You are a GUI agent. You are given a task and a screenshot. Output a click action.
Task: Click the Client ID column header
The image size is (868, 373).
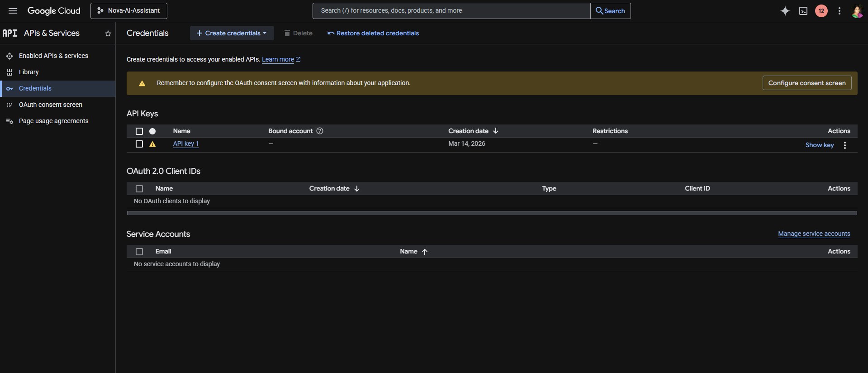(697, 188)
